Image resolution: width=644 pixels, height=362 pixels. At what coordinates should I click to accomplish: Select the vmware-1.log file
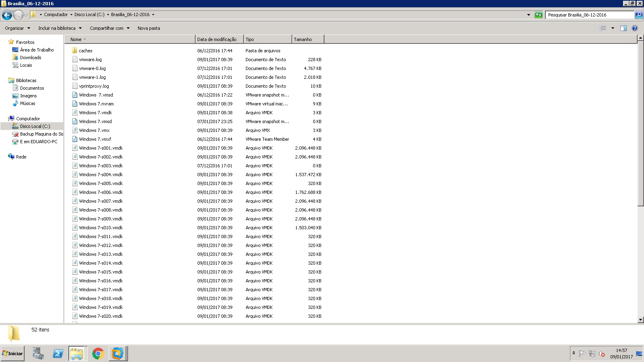tap(92, 77)
